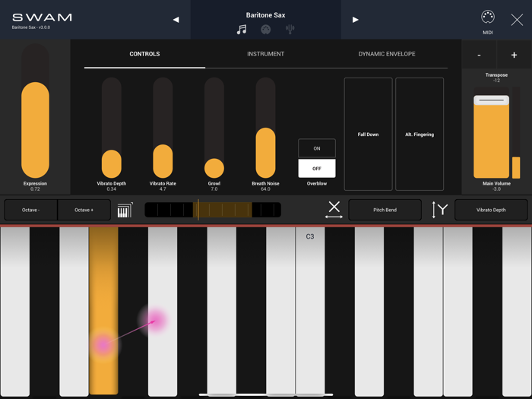Switch to the INSTRUMENT tab
The image size is (532, 399).
[x=266, y=54]
